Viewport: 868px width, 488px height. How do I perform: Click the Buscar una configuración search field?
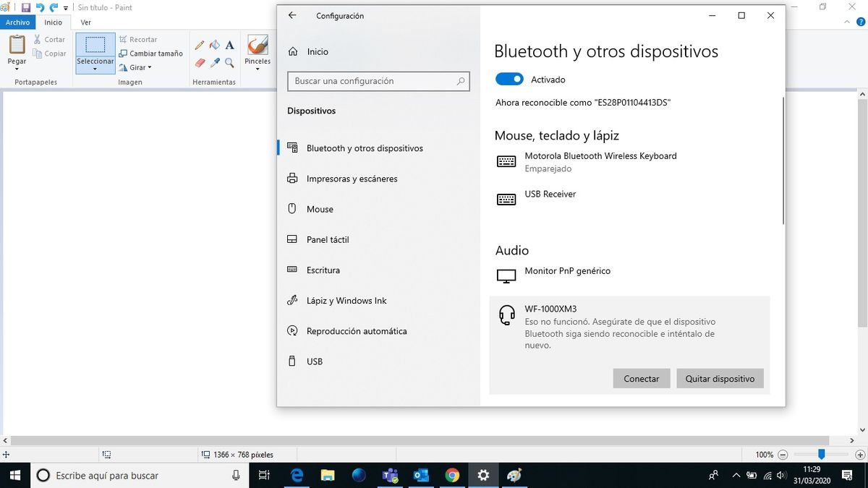pyautogui.click(x=378, y=81)
